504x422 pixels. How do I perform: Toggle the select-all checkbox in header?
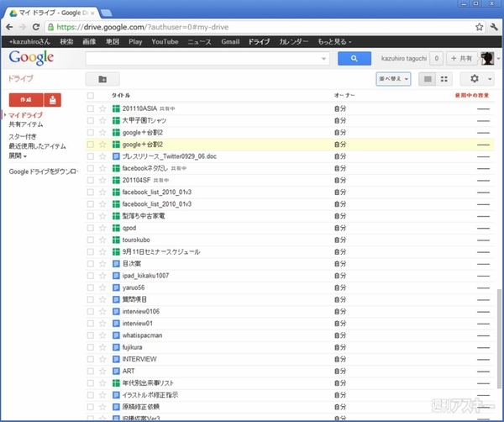click(91, 96)
